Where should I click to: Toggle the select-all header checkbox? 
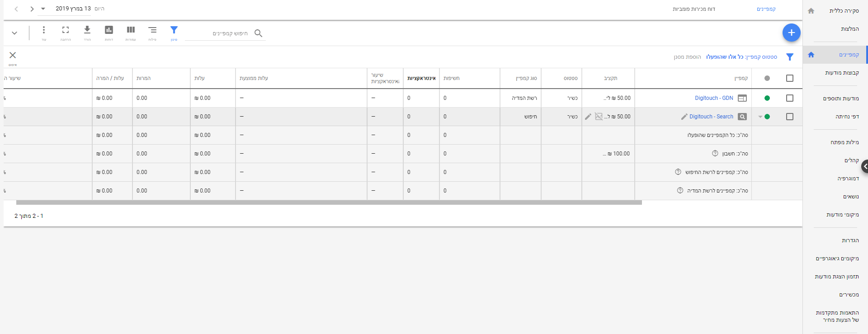(x=790, y=78)
